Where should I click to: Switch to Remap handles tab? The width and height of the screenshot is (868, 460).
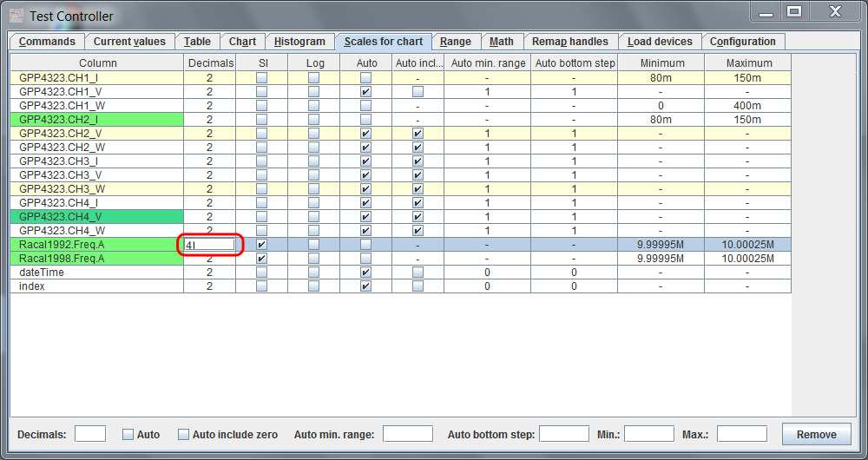click(x=570, y=42)
